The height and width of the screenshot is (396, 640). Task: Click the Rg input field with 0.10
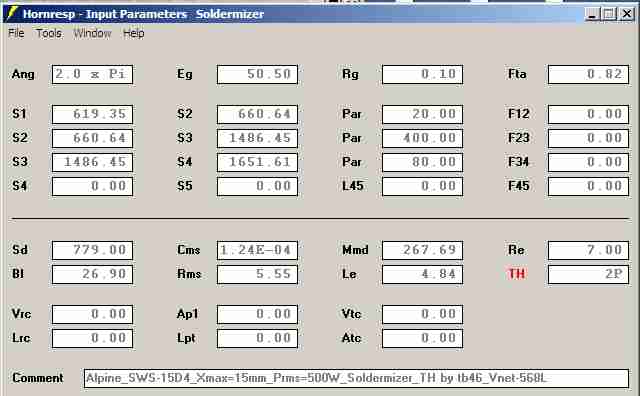coord(422,74)
